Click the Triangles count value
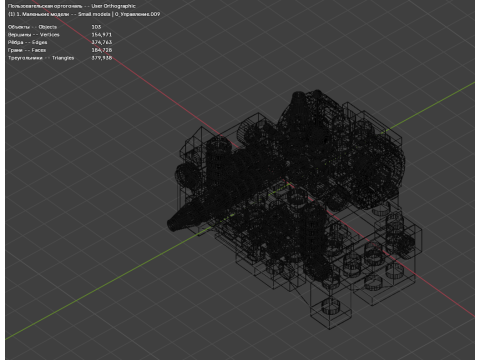 (x=102, y=58)
